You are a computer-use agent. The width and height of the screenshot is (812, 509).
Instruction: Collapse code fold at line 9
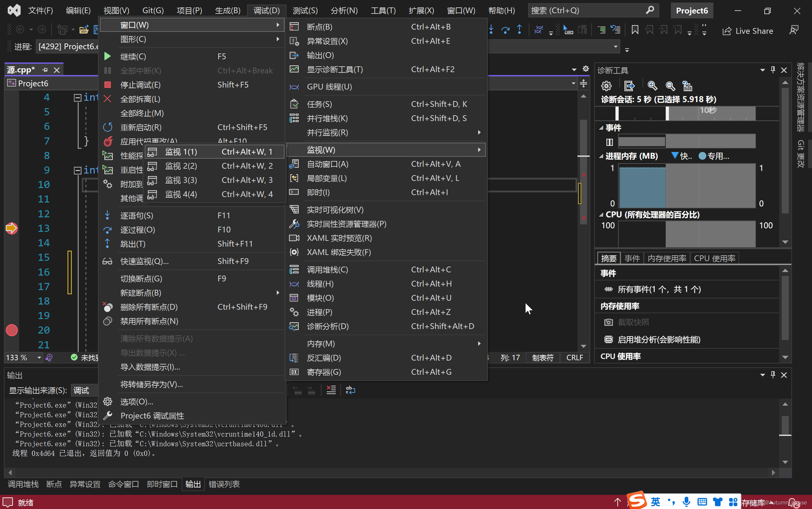point(77,170)
